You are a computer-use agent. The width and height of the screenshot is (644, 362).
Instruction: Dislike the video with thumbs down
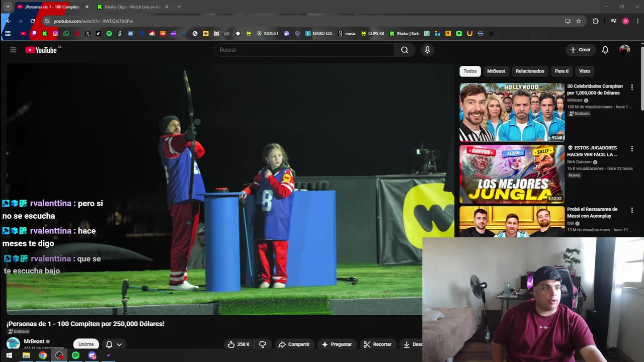pos(263,344)
